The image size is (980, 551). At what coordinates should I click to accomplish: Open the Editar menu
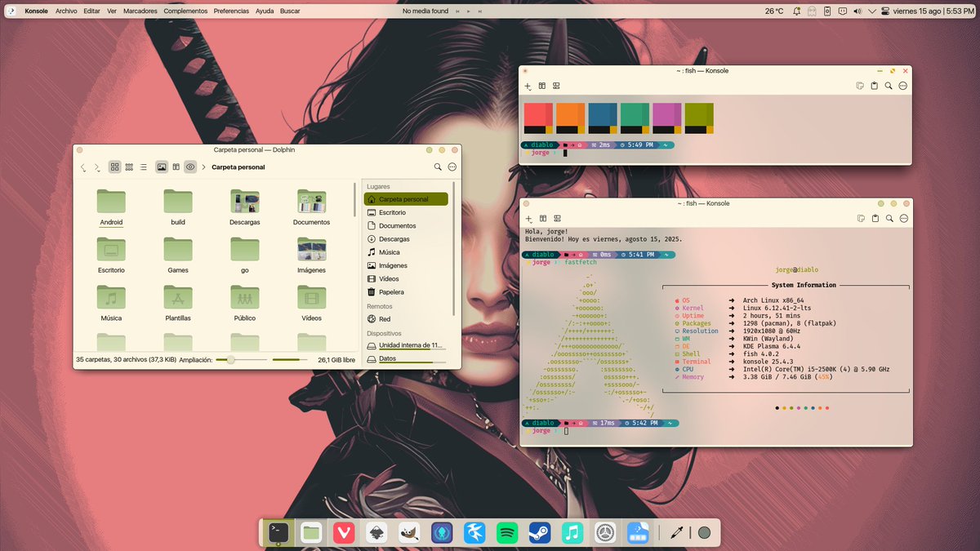pos(91,11)
